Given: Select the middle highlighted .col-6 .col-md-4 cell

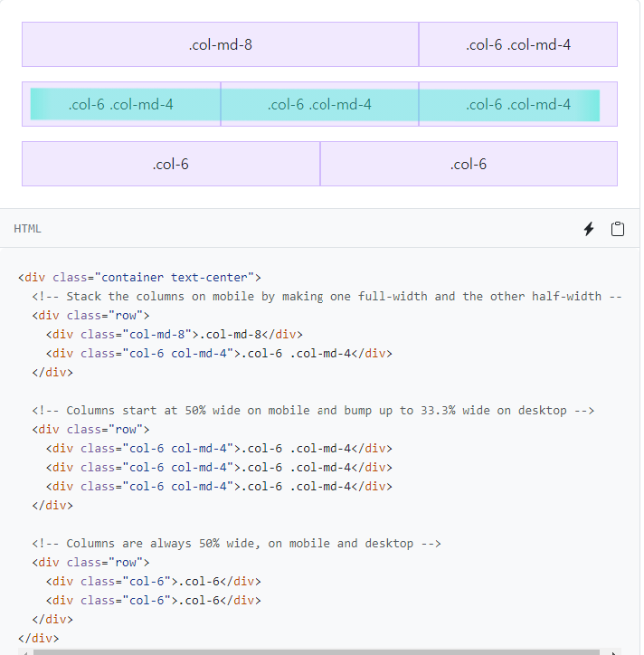Looking at the screenshot, I should (319, 104).
